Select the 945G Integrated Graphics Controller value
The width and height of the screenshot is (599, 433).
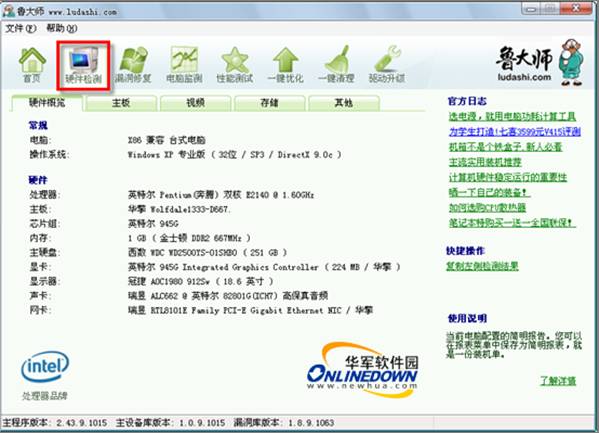264,267
